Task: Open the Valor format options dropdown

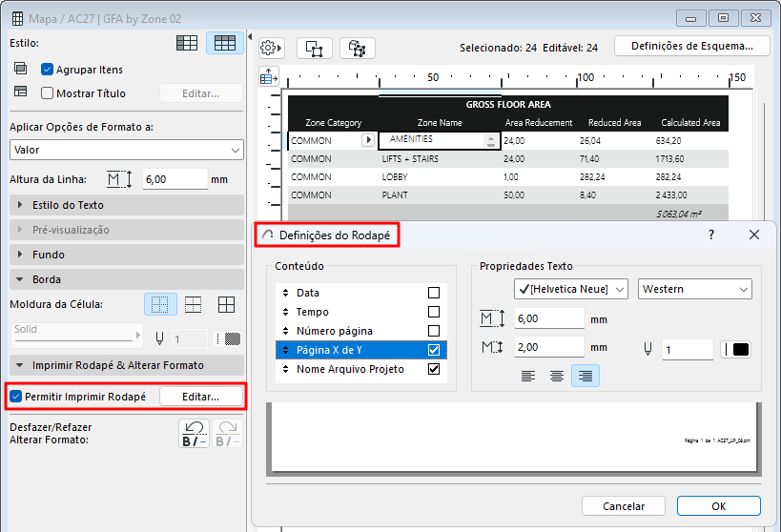Action: click(x=127, y=150)
